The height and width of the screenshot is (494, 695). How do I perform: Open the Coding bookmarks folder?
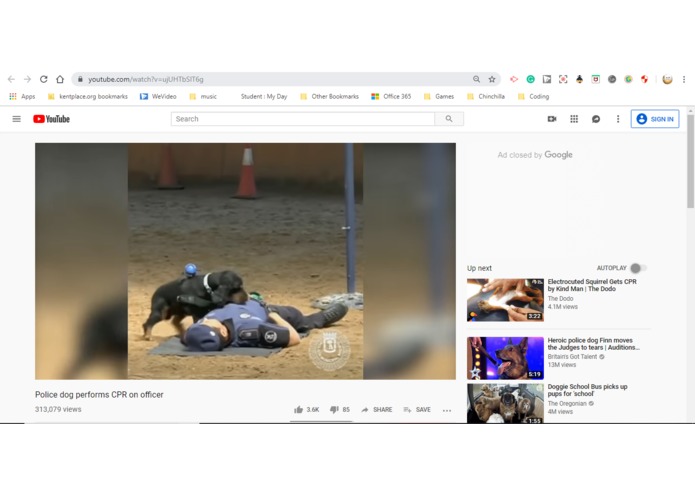pyautogui.click(x=534, y=96)
